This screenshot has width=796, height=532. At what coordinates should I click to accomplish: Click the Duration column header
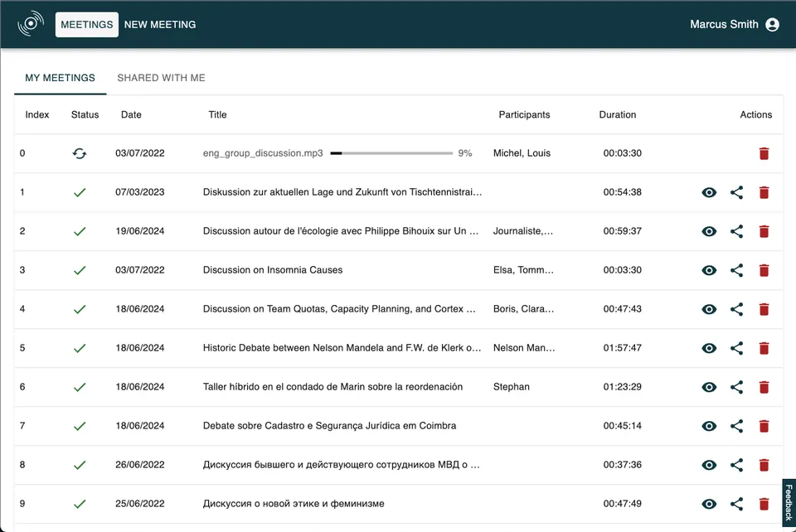(617, 114)
